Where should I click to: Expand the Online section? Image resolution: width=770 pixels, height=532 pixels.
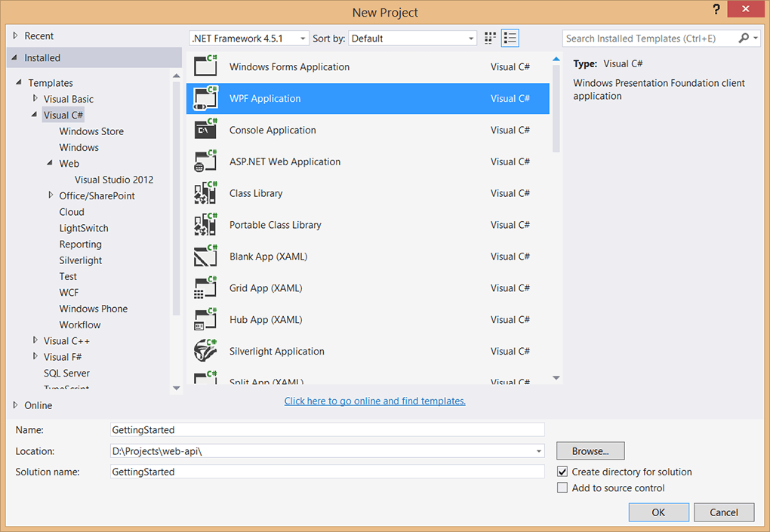(15, 405)
